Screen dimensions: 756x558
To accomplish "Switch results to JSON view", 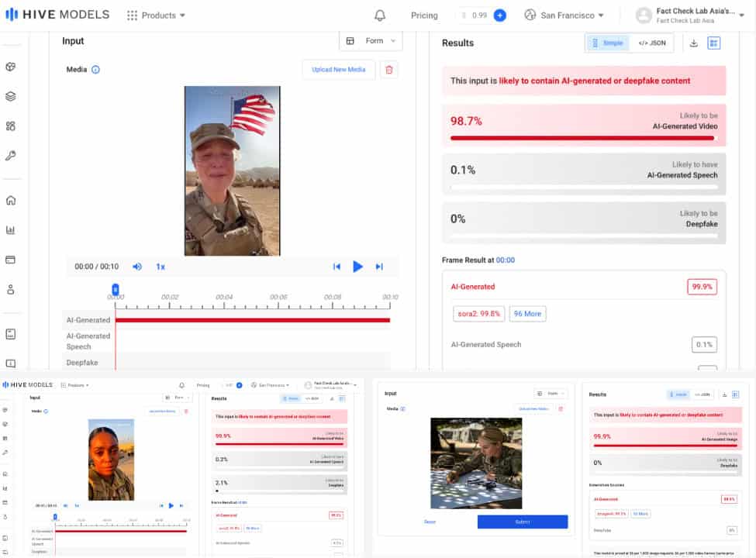I will click(x=651, y=43).
